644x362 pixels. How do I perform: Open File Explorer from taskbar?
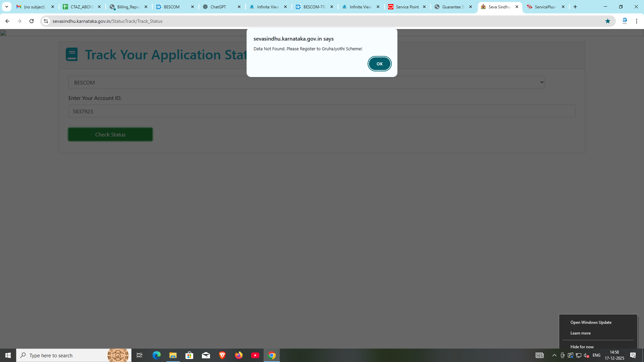(x=173, y=355)
